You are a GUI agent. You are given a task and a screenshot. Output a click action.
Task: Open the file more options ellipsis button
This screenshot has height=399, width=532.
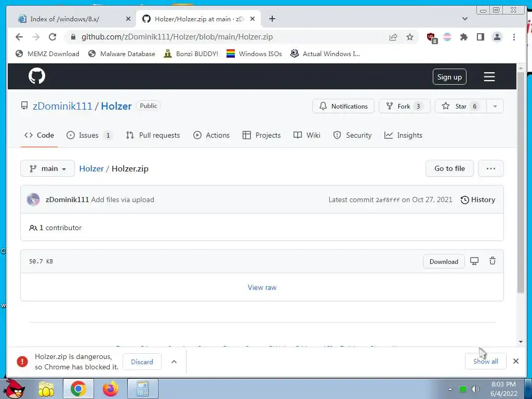click(x=490, y=169)
